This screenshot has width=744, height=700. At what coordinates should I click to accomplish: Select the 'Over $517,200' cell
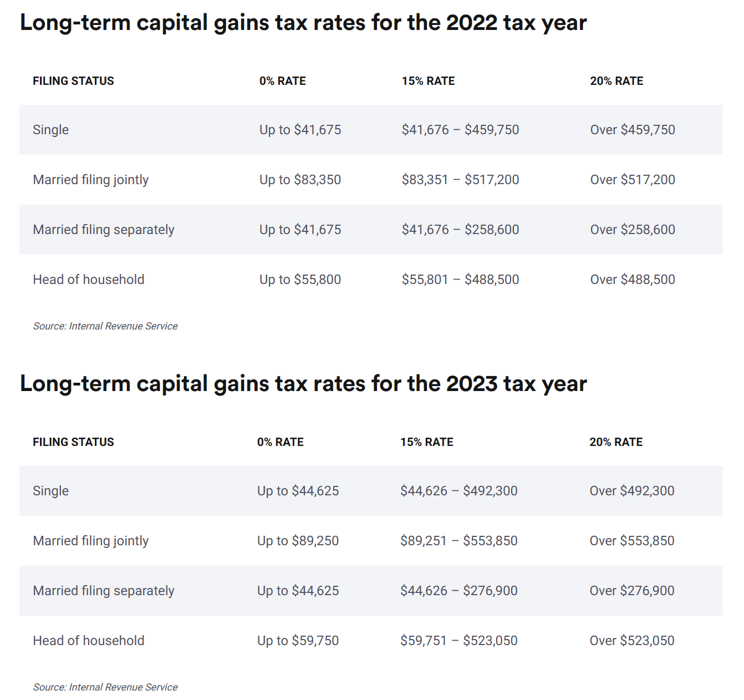tap(633, 180)
